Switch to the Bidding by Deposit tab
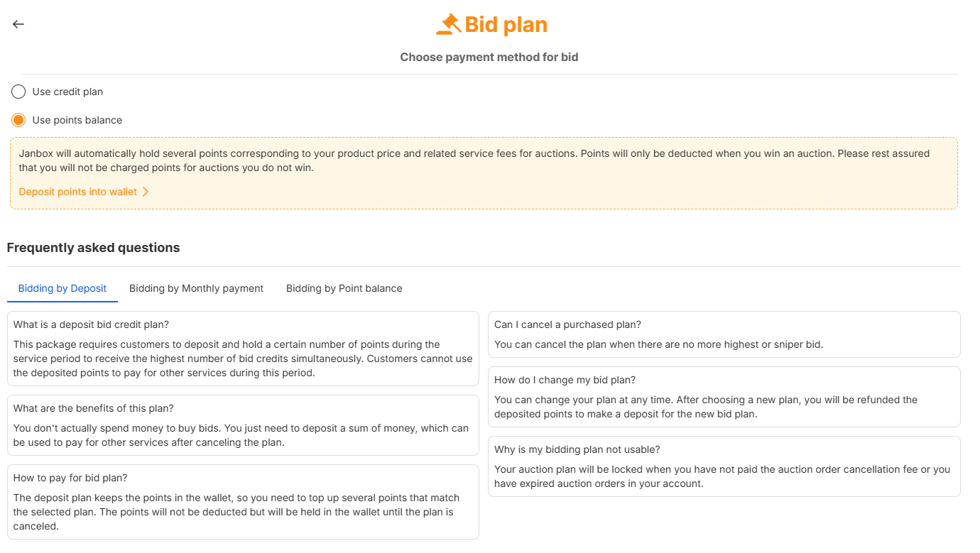The image size is (980, 553). pyautogui.click(x=62, y=288)
